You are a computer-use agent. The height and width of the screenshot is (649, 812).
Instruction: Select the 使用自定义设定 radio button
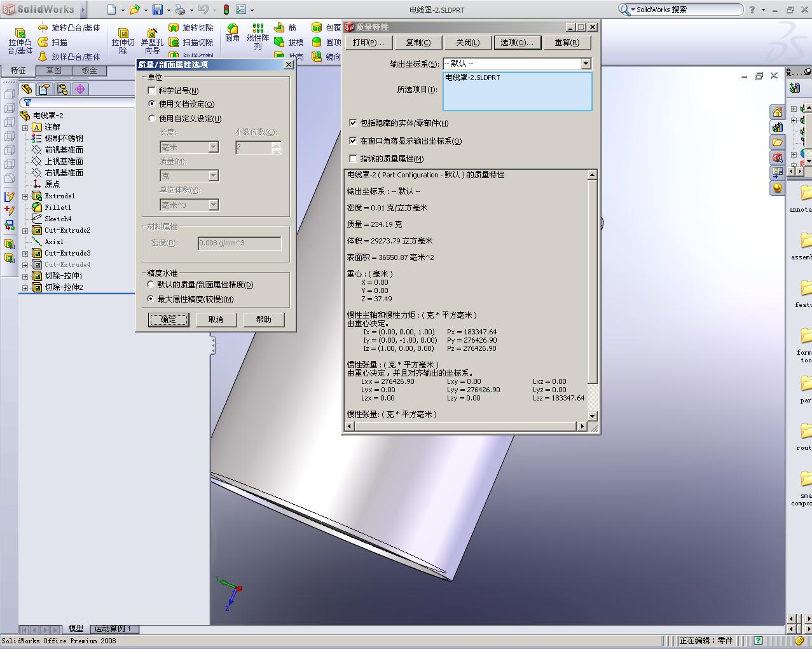pos(152,118)
